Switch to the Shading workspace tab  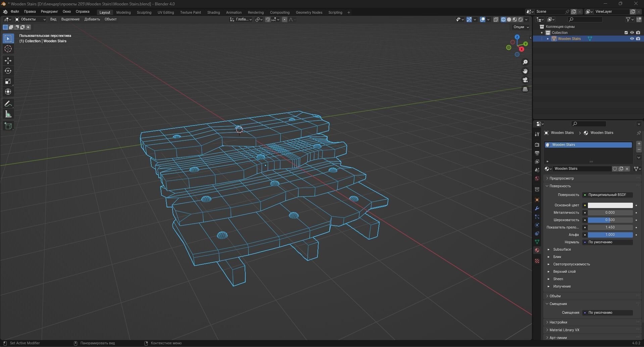point(213,12)
